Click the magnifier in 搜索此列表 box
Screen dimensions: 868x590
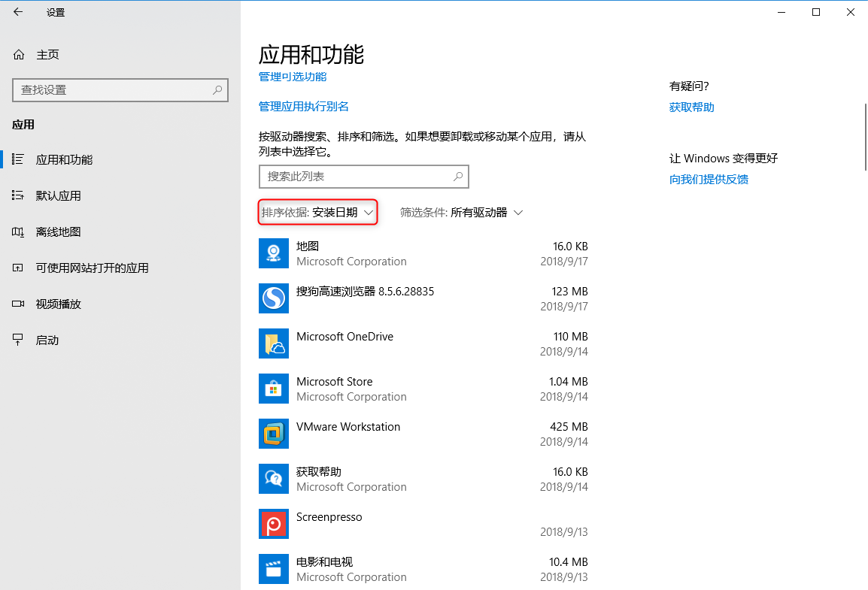(x=458, y=177)
